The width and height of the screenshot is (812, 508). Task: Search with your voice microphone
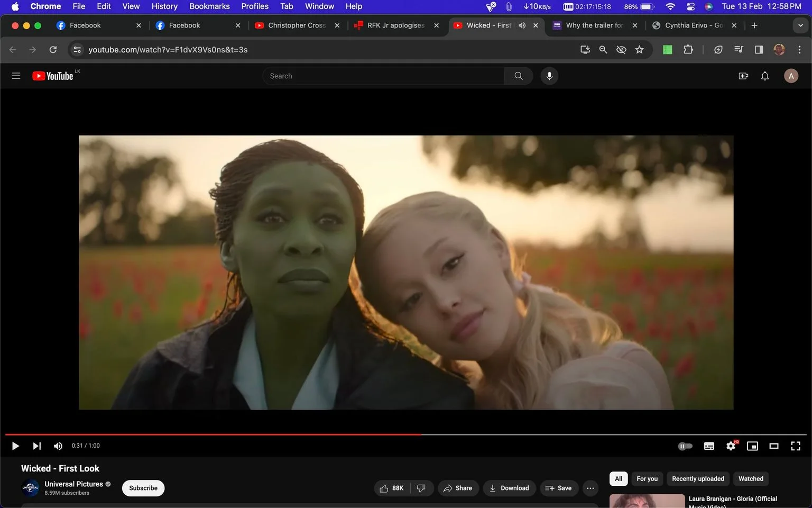pos(549,76)
